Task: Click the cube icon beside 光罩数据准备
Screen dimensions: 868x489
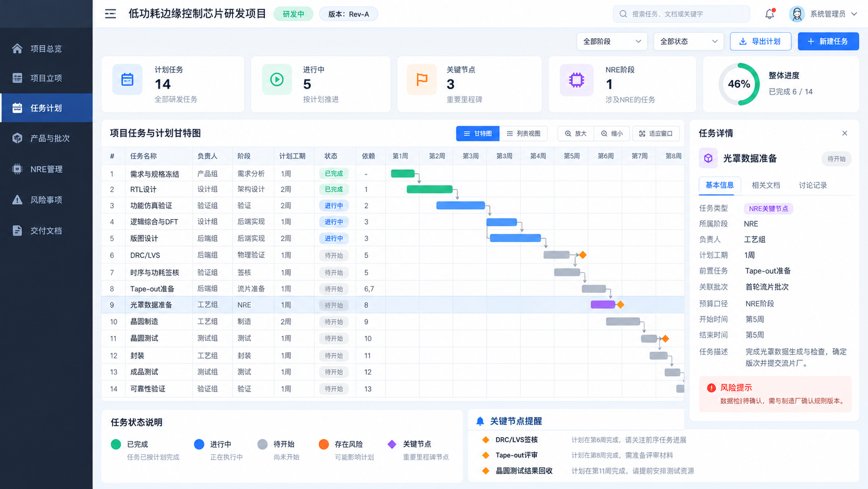Action: [708, 158]
